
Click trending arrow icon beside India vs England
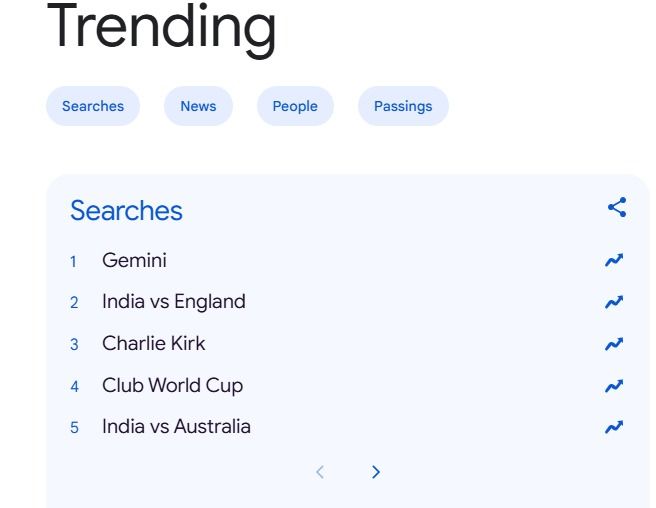click(614, 302)
